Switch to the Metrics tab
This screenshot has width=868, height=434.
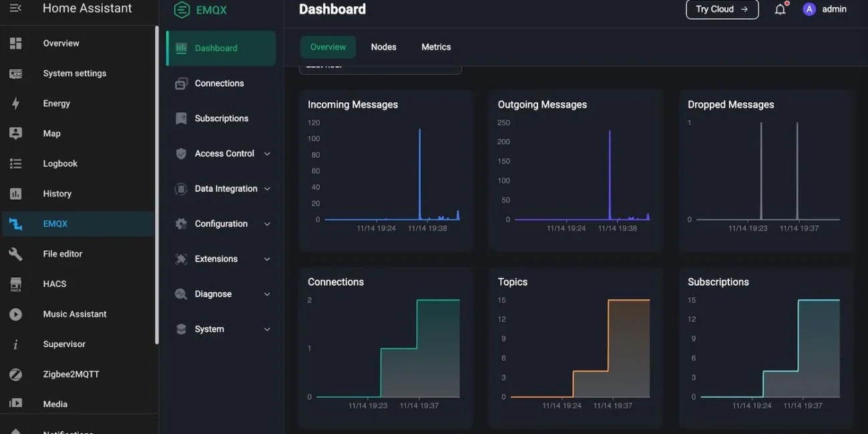pos(436,47)
